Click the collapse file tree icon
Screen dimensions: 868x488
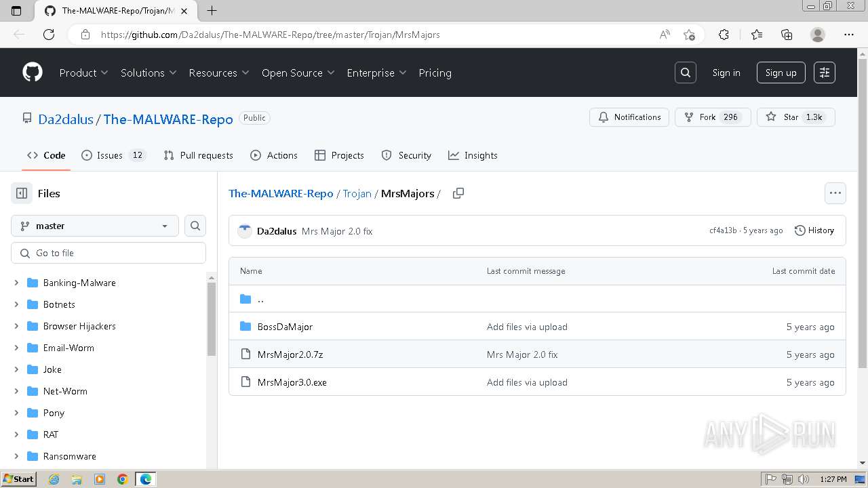22,193
